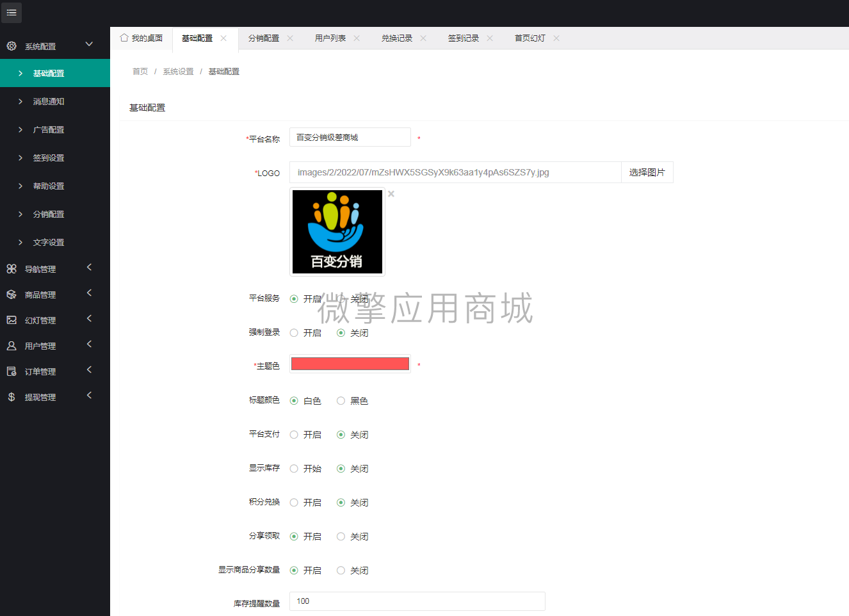Click the 首页 breadcrumb link
The height and width of the screenshot is (616, 849).
tap(140, 72)
